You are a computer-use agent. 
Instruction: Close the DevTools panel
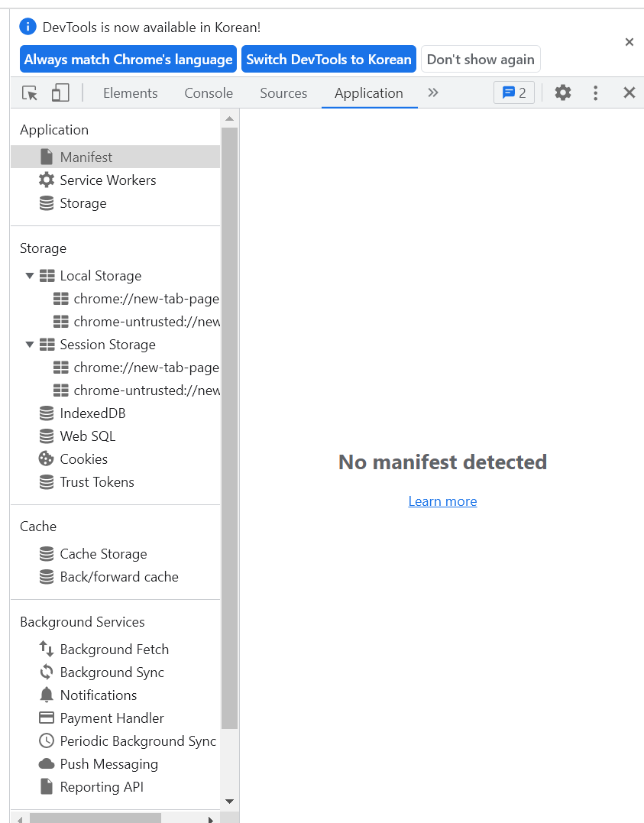[629, 93]
